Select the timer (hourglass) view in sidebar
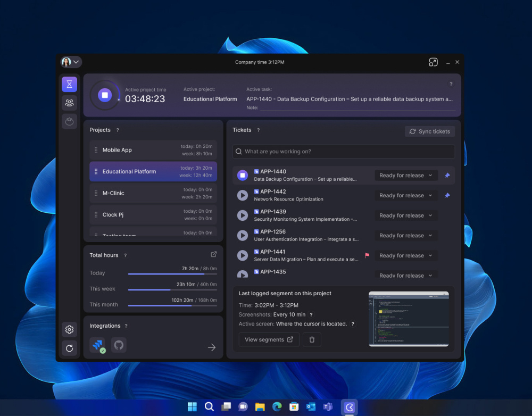 click(69, 84)
